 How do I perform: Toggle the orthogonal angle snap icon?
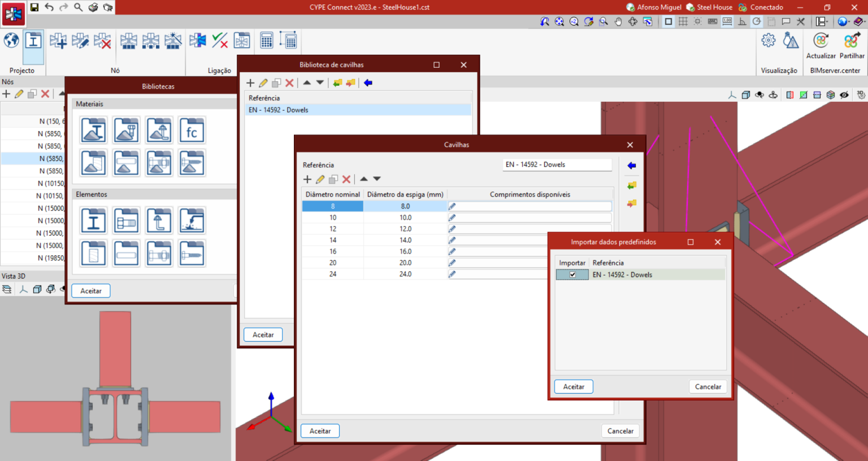pos(742,21)
